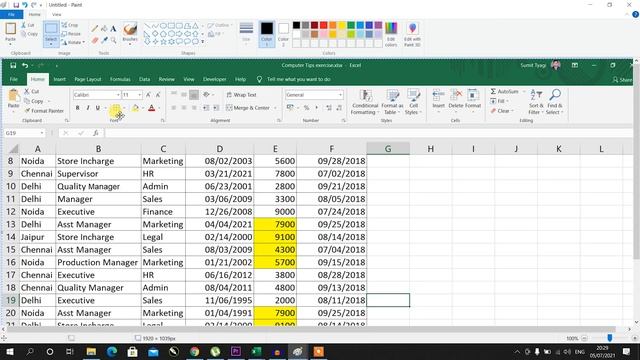
Task: Open Excel from the taskbar
Action: coord(256,351)
